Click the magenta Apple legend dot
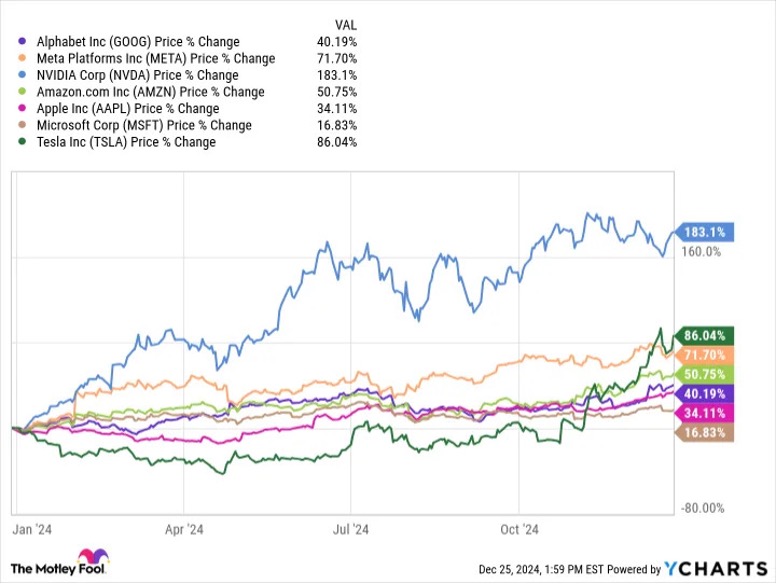Image resolution: width=776 pixels, height=584 pixels. pos(22,108)
